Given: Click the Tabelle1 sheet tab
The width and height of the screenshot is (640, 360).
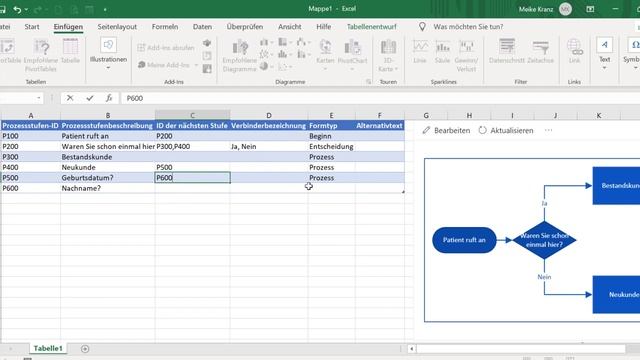Looking at the screenshot, I should pyautogui.click(x=48, y=348).
